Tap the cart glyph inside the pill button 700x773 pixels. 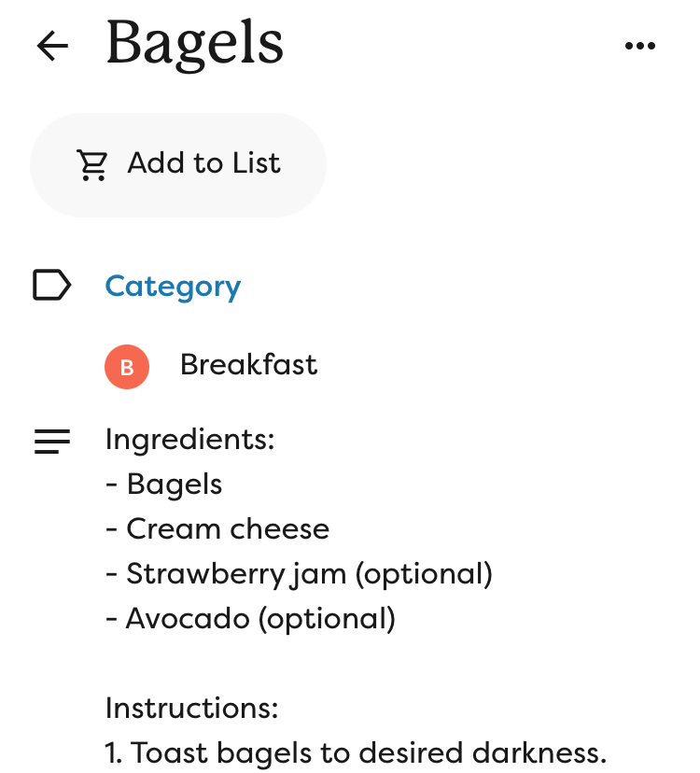[x=91, y=163]
